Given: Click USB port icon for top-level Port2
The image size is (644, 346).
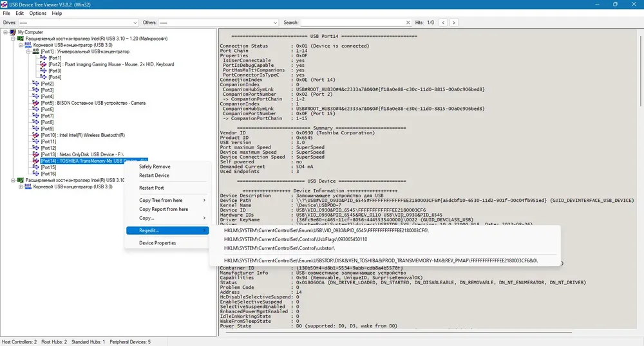Looking at the screenshot, I should [35, 84].
